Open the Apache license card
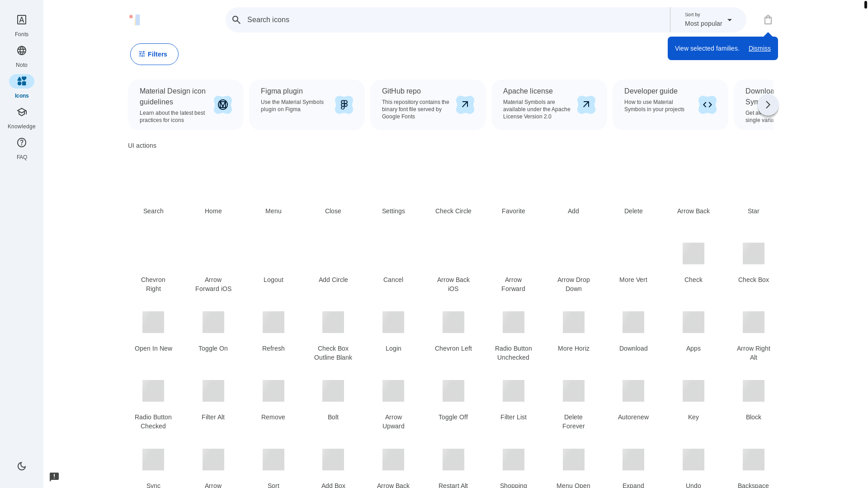The height and width of the screenshot is (488, 868). click(x=549, y=105)
